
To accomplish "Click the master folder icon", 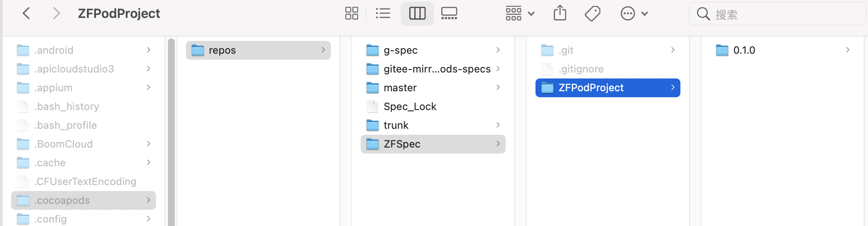I will (373, 88).
